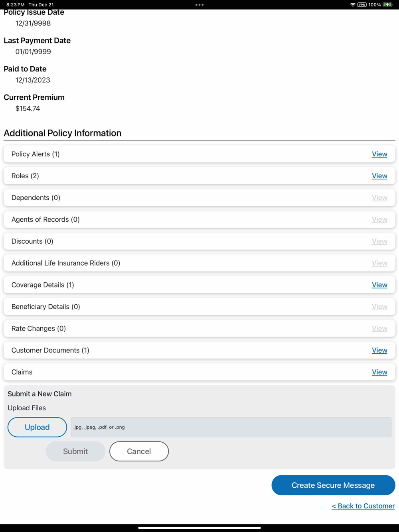
Task: Click the Upload button
Action: coord(37,427)
